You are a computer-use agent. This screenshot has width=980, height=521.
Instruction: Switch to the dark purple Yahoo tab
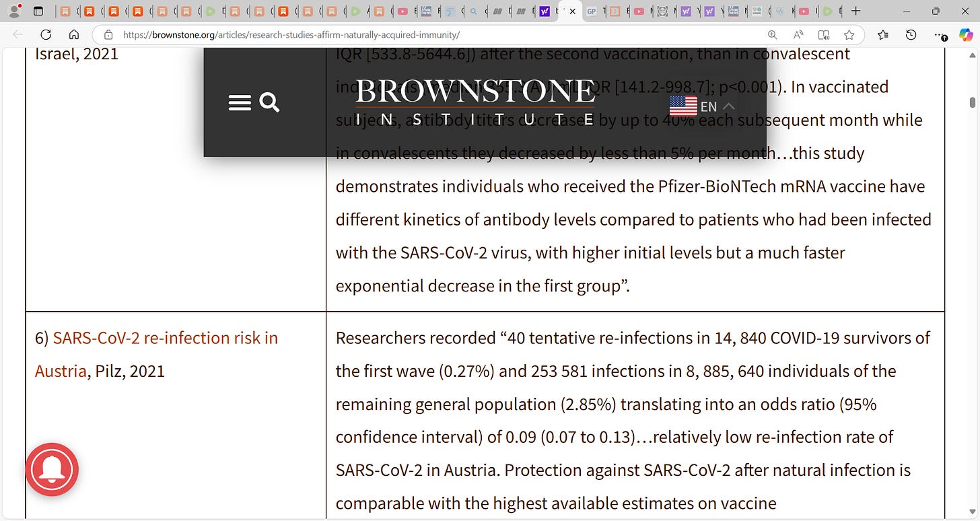pos(545,11)
